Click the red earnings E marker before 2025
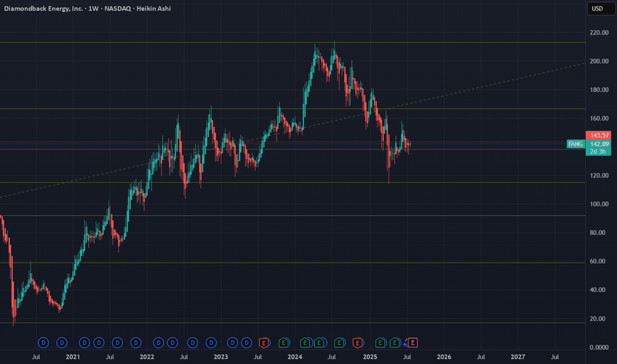Viewport: 617px width, 364px height. coord(358,342)
